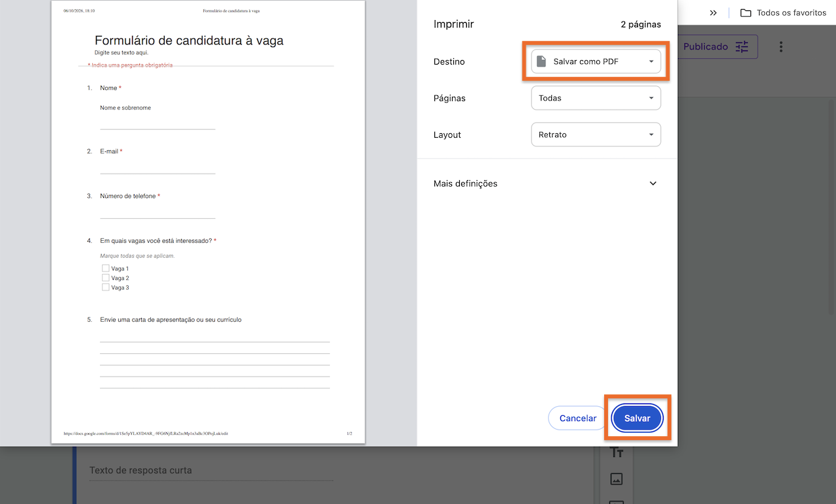
Task: Click the add title Tt icon in Forms
Action: coord(617,452)
